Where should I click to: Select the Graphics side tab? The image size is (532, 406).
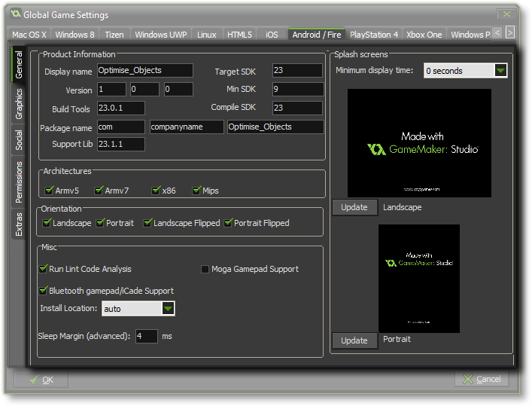20,105
